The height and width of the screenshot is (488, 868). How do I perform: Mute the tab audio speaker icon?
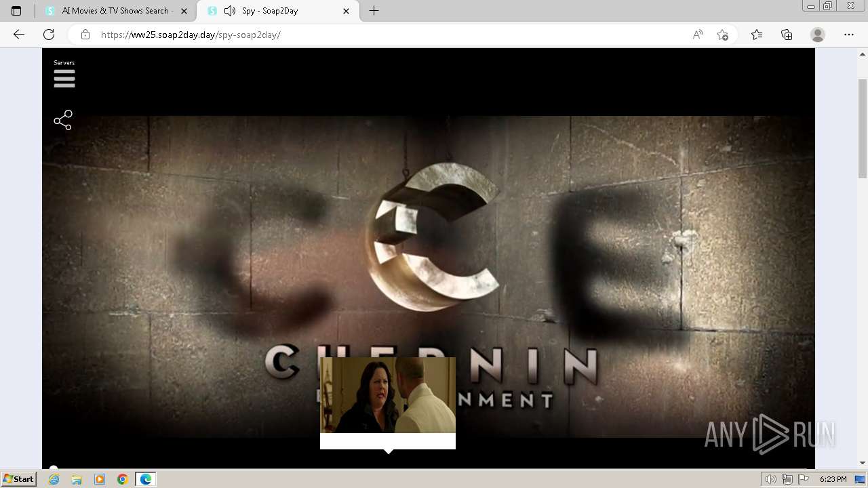point(230,11)
